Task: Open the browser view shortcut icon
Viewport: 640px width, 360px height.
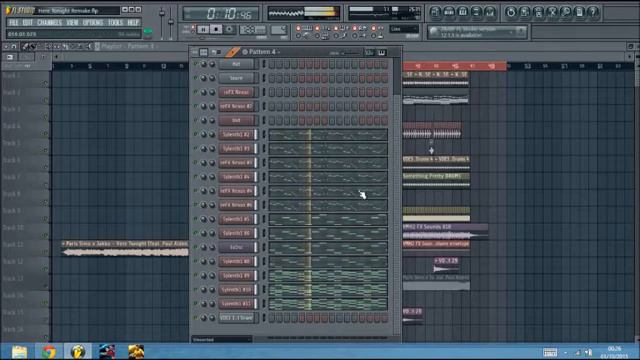Action: pos(476,13)
